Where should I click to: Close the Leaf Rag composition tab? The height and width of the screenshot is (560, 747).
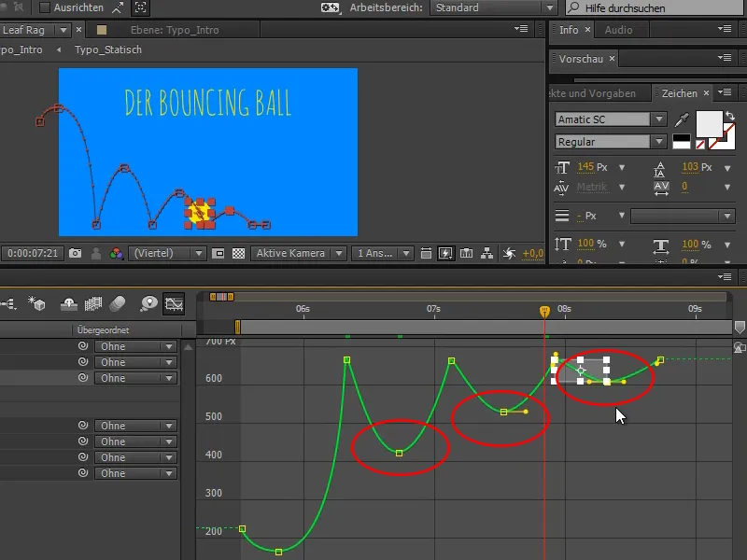click(78, 30)
